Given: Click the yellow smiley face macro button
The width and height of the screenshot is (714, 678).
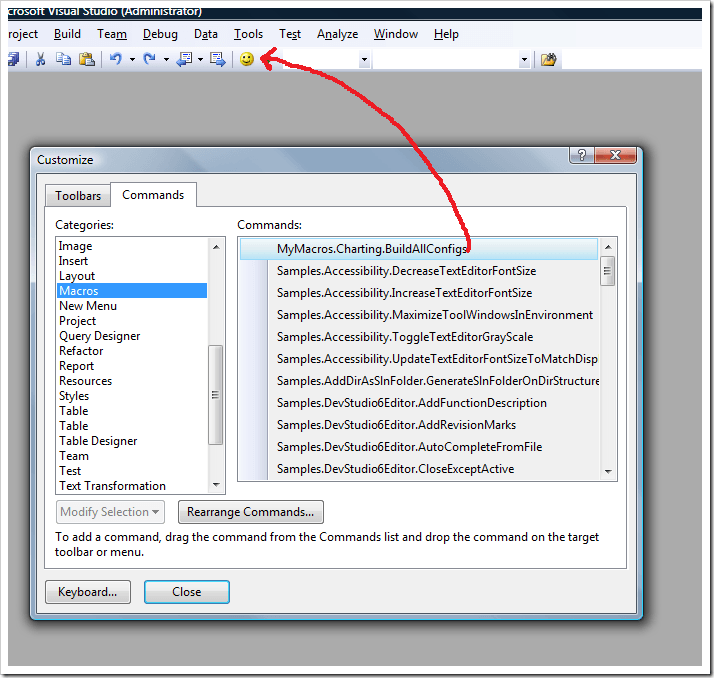Looking at the screenshot, I should pos(247,59).
